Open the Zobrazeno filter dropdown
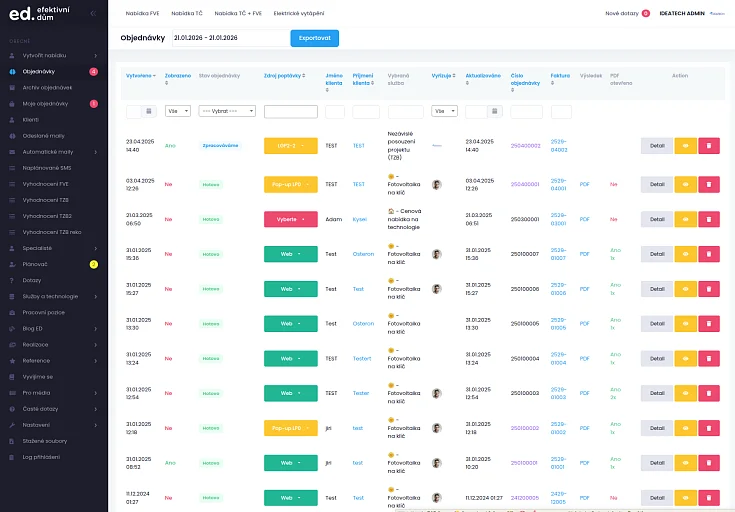The height and width of the screenshot is (512, 735). point(178,111)
